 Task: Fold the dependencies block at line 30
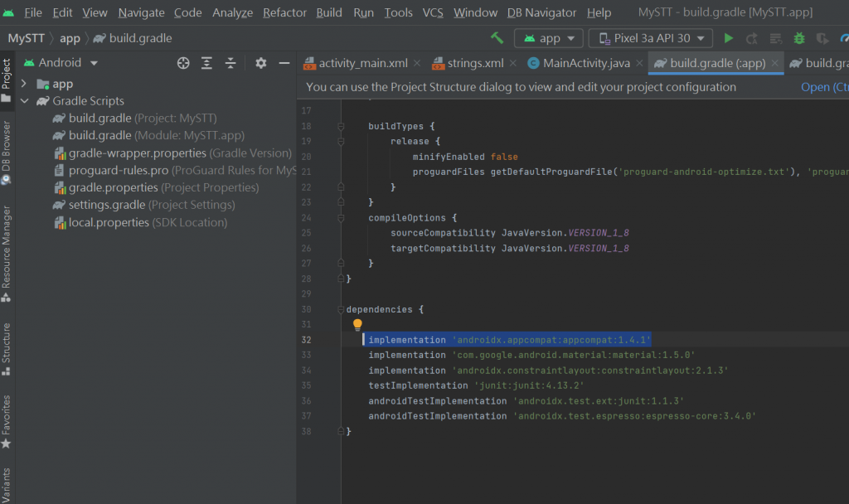coord(341,309)
